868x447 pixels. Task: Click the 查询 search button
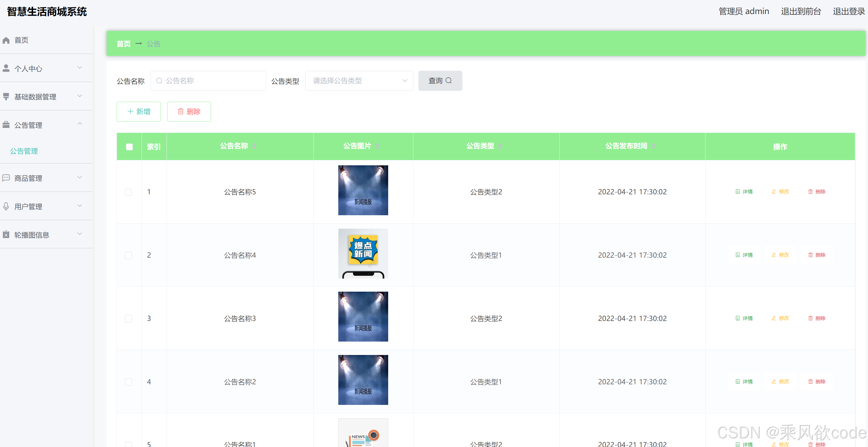(440, 80)
